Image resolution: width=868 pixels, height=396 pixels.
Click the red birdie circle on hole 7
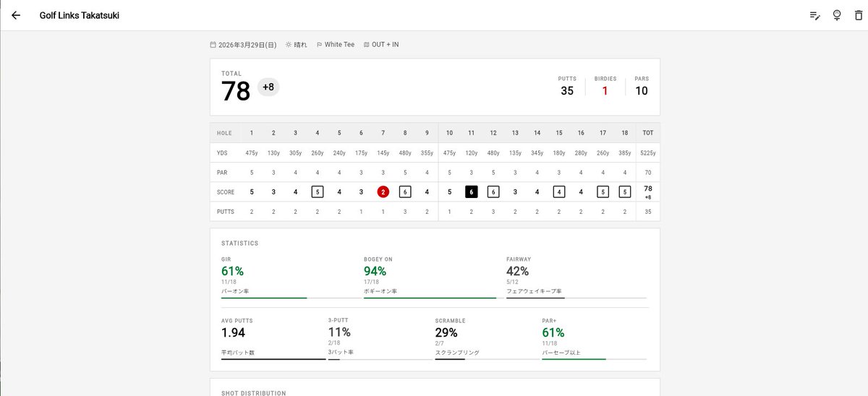point(383,191)
